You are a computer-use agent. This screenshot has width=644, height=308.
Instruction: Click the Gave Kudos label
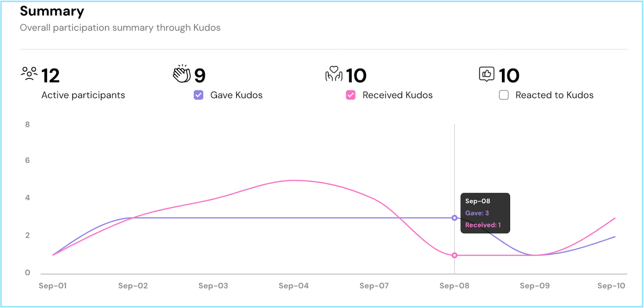pos(236,95)
